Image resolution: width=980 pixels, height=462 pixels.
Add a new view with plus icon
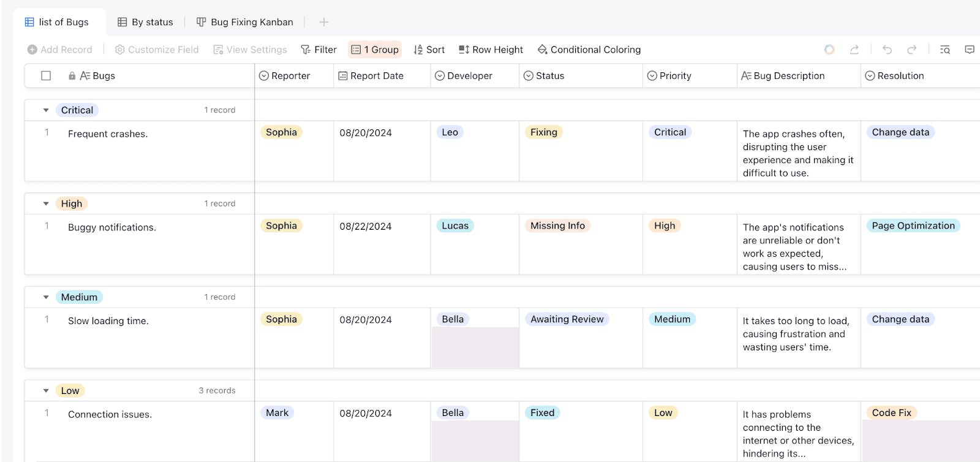(x=324, y=22)
